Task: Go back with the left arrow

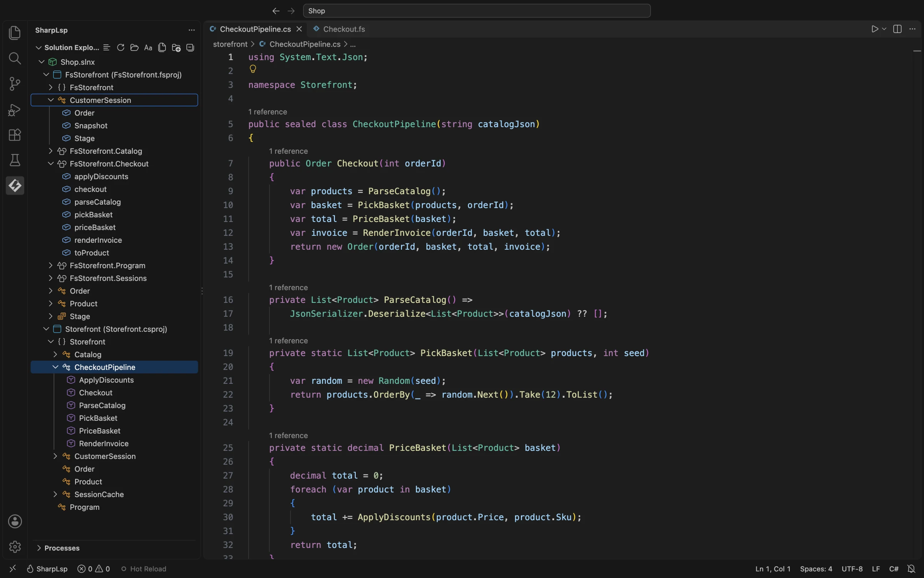Action: click(276, 11)
